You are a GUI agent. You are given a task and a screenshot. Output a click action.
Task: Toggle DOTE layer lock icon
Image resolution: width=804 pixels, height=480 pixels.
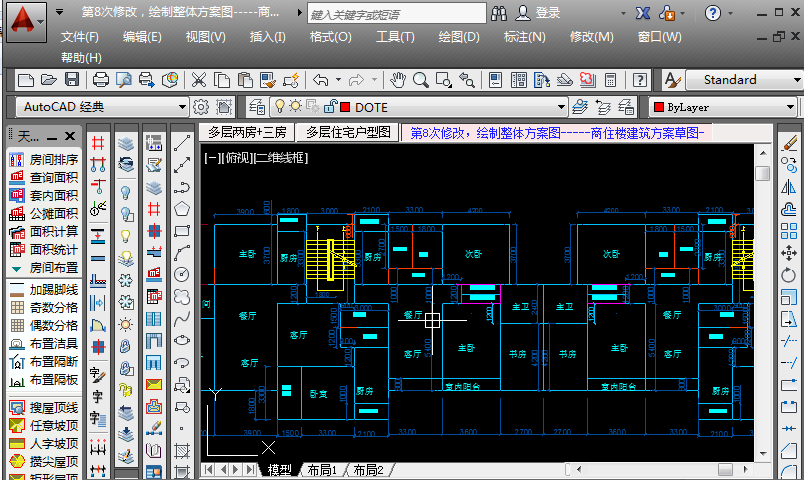[x=328, y=107]
